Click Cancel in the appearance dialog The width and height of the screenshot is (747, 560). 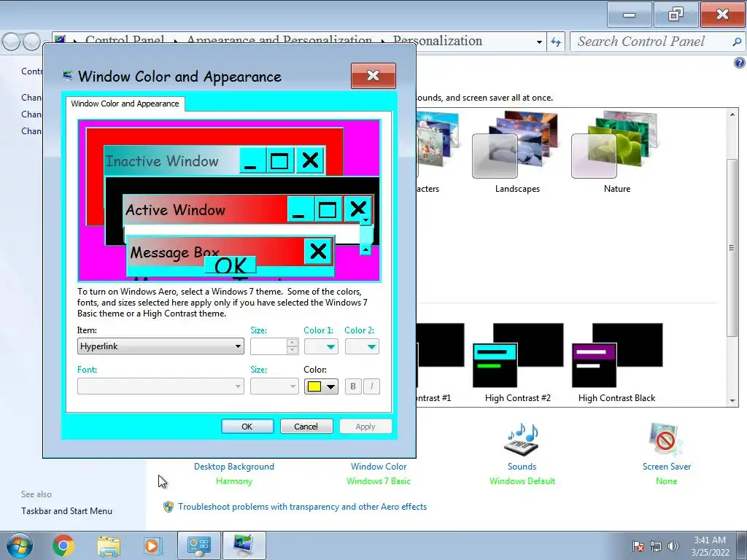point(306,426)
